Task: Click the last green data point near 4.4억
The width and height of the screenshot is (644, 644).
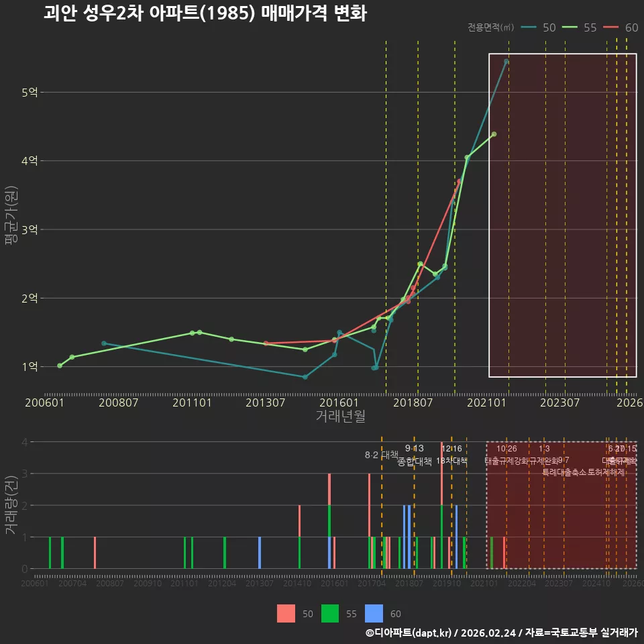Action: click(x=494, y=134)
